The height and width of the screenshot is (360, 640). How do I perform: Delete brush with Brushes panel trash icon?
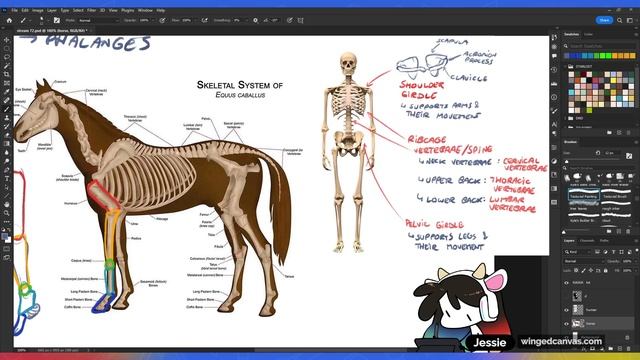pos(629,231)
